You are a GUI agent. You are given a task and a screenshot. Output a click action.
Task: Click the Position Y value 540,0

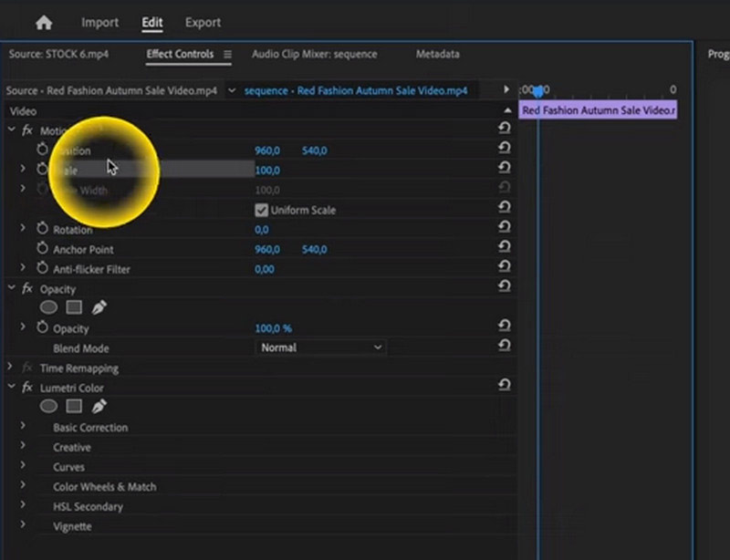click(314, 150)
